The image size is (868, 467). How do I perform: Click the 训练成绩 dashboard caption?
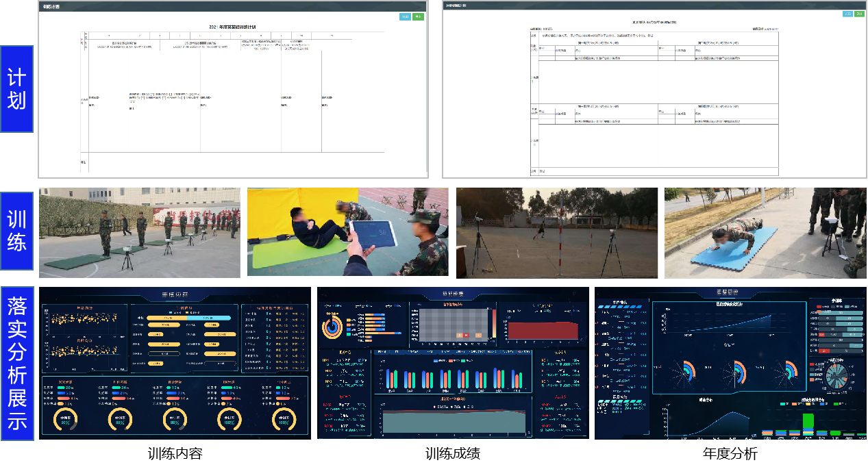(452, 453)
